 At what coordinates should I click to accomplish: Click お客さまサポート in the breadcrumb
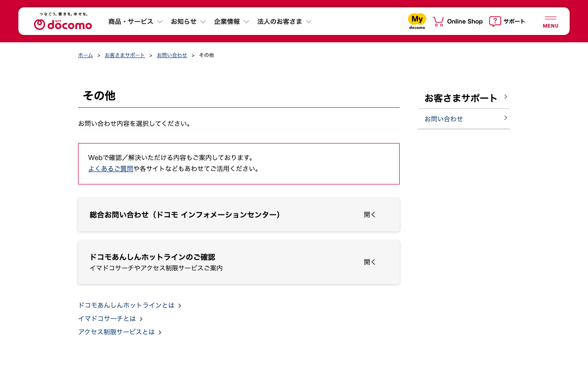tap(124, 55)
